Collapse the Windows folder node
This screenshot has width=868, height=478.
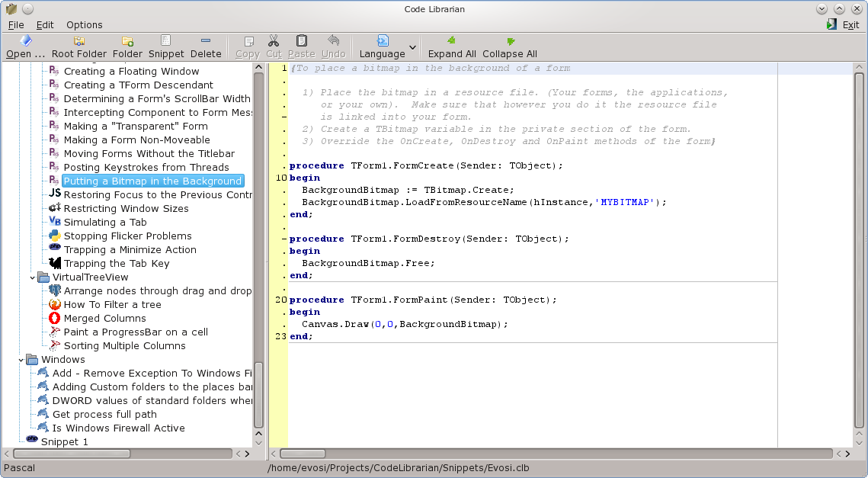[x=21, y=360]
